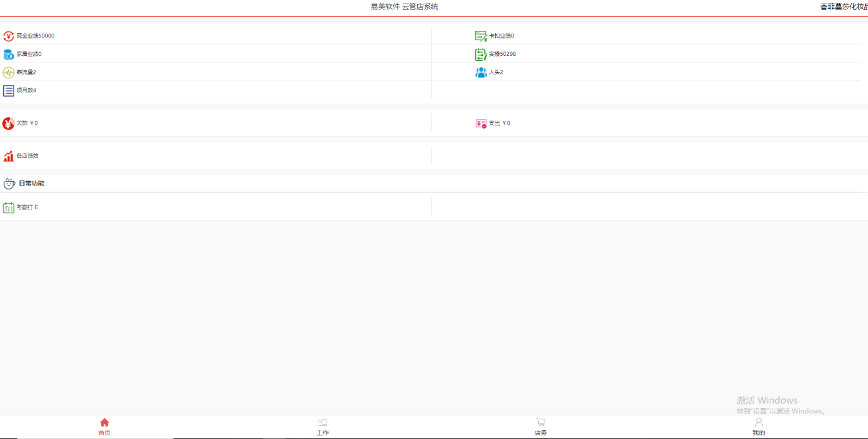Open the 现金业绩50000 text label
This screenshot has width=868, height=439.
[x=35, y=36]
